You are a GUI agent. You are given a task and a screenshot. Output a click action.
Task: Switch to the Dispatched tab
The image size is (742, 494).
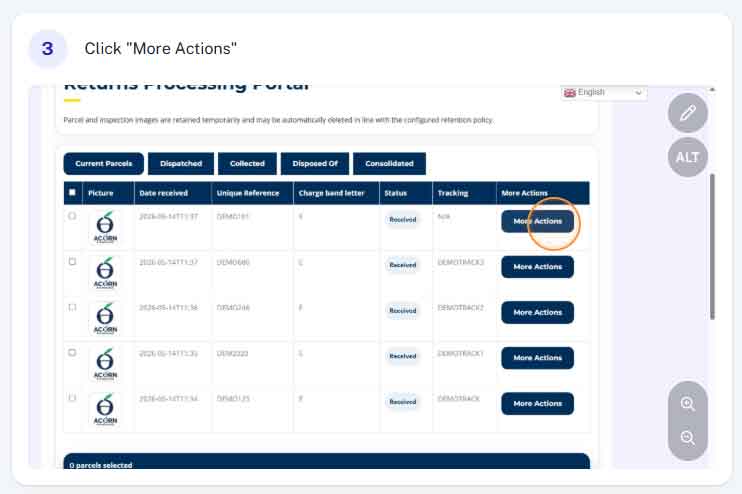pyautogui.click(x=181, y=163)
